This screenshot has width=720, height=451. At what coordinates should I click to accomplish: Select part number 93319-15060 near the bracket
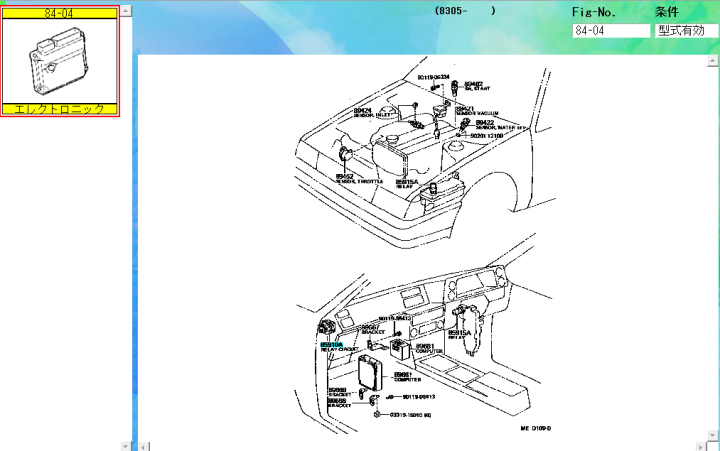[410, 414]
